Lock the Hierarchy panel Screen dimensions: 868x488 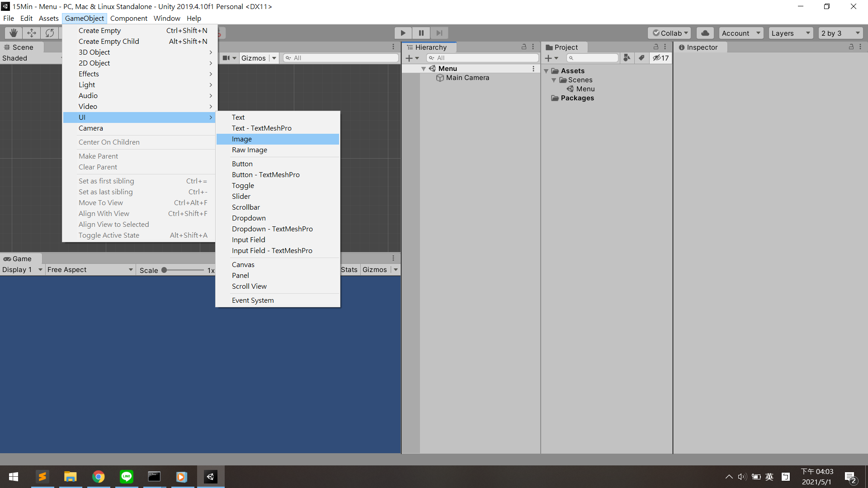(x=524, y=47)
